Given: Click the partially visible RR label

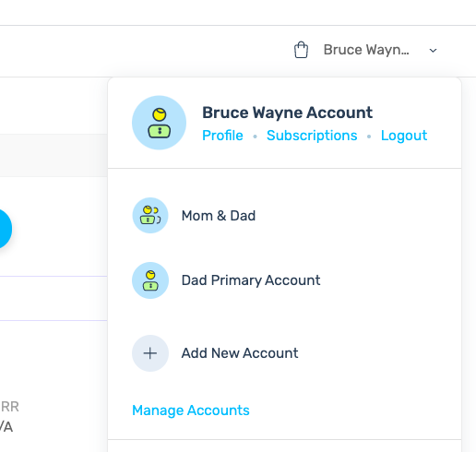Looking at the screenshot, I should pyautogui.click(x=9, y=407).
